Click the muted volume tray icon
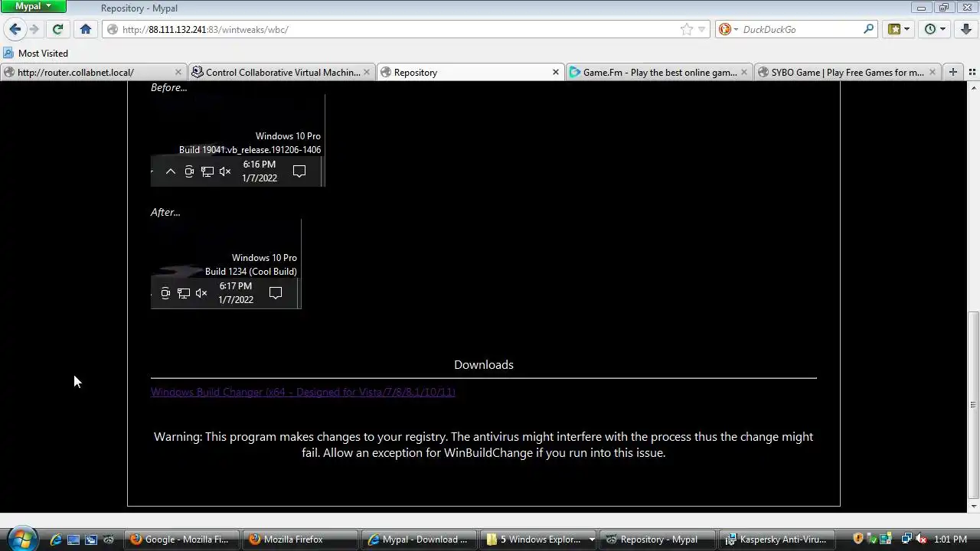The image size is (980, 551). tap(921, 539)
